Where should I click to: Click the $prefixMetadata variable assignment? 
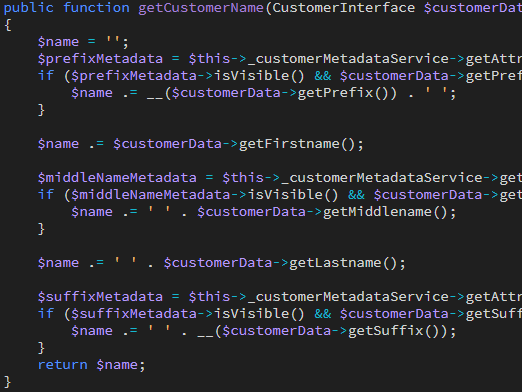(x=100, y=59)
